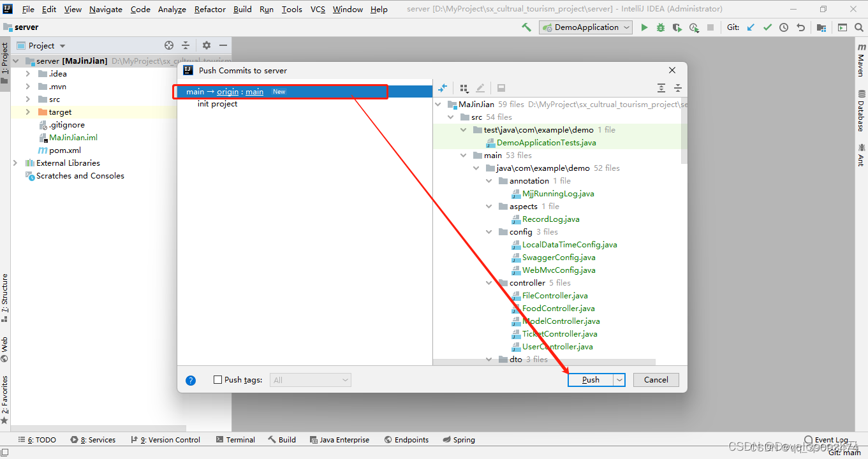This screenshot has width=868, height=459.
Task: Open the DemoApplication run configuration dropdown
Action: (x=585, y=27)
